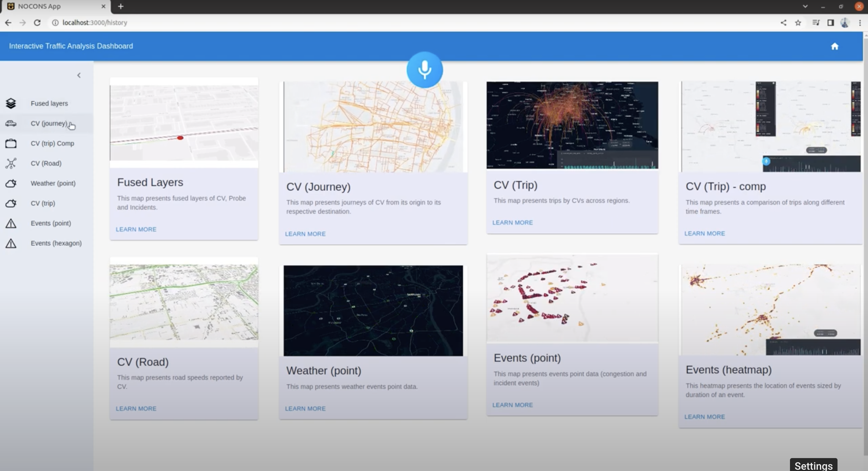Viewport: 868px width, 471px height.
Task: Click the CV (journey) car icon
Action: pyautogui.click(x=11, y=123)
